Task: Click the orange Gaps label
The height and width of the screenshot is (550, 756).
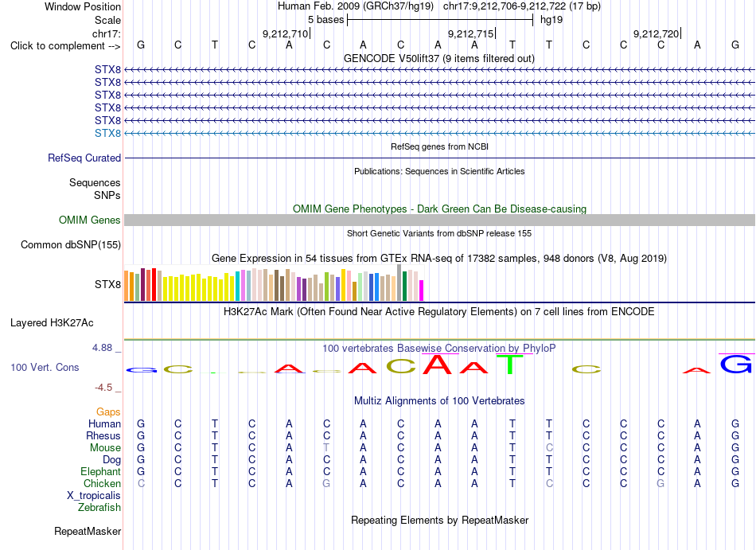Action: click(x=108, y=412)
